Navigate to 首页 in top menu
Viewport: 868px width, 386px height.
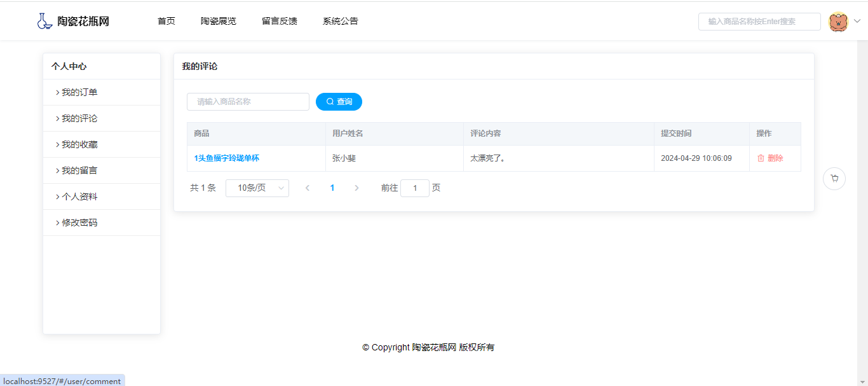166,21
